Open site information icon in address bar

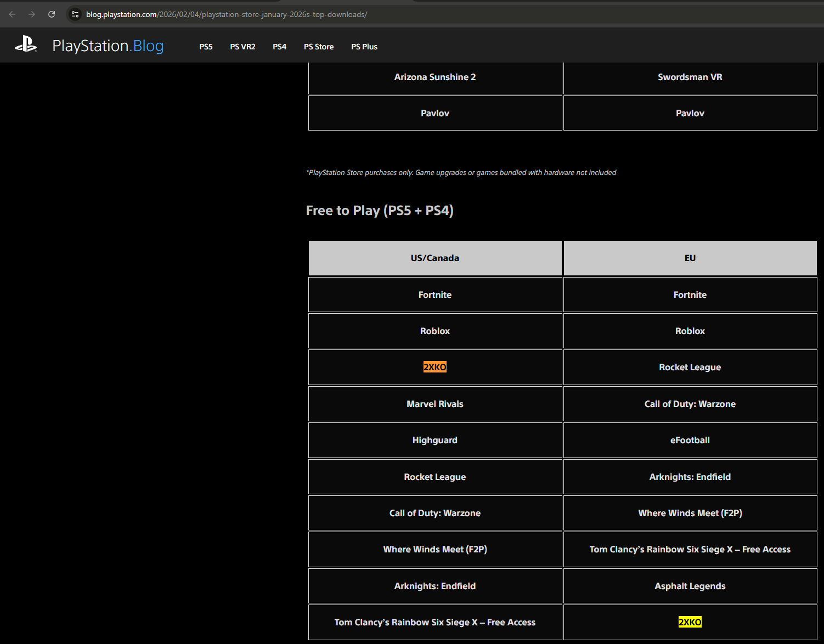75,14
